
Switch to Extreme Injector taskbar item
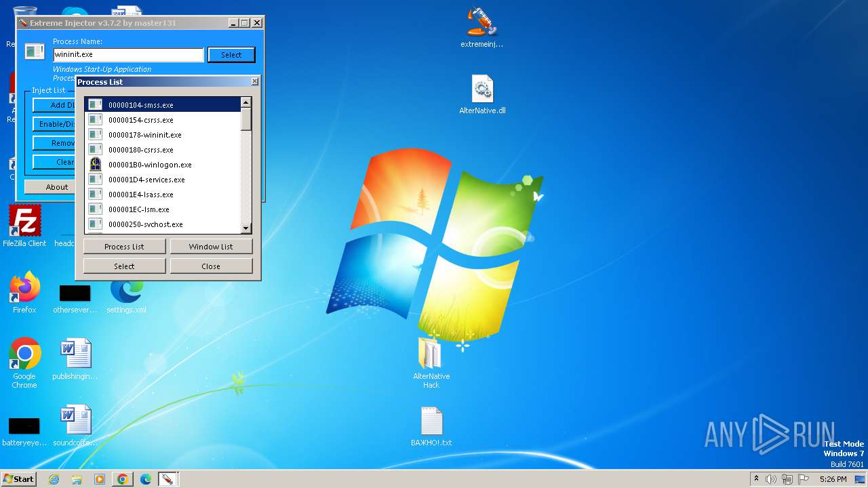click(x=167, y=479)
